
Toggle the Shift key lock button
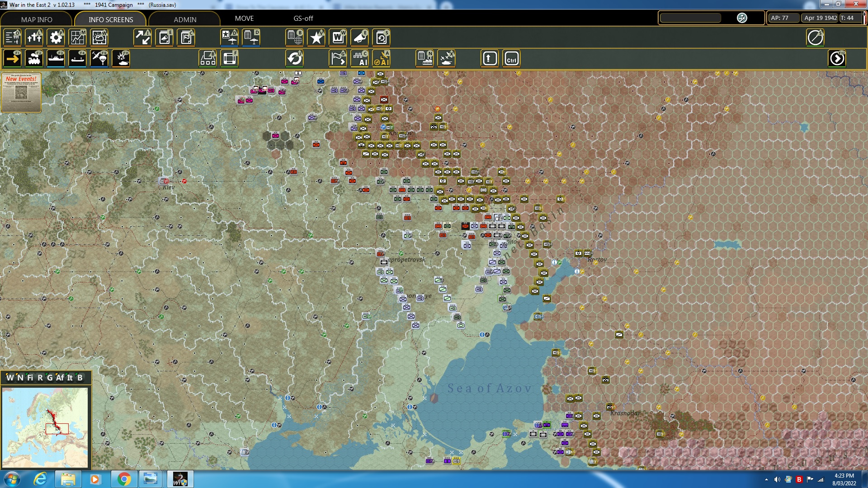pos(490,59)
